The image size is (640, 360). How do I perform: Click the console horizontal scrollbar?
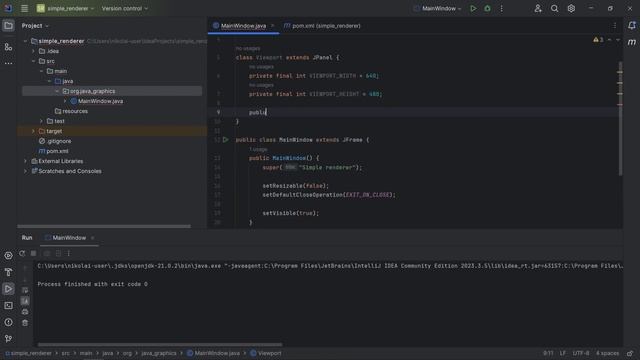(160, 344)
